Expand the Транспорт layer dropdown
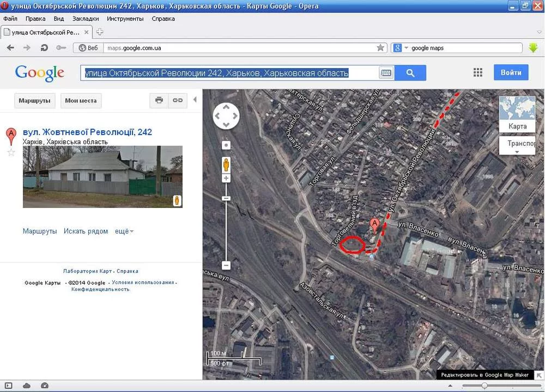 [517, 145]
